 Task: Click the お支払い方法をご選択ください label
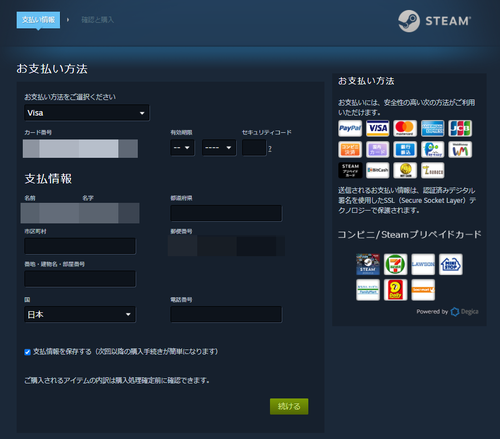point(70,97)
